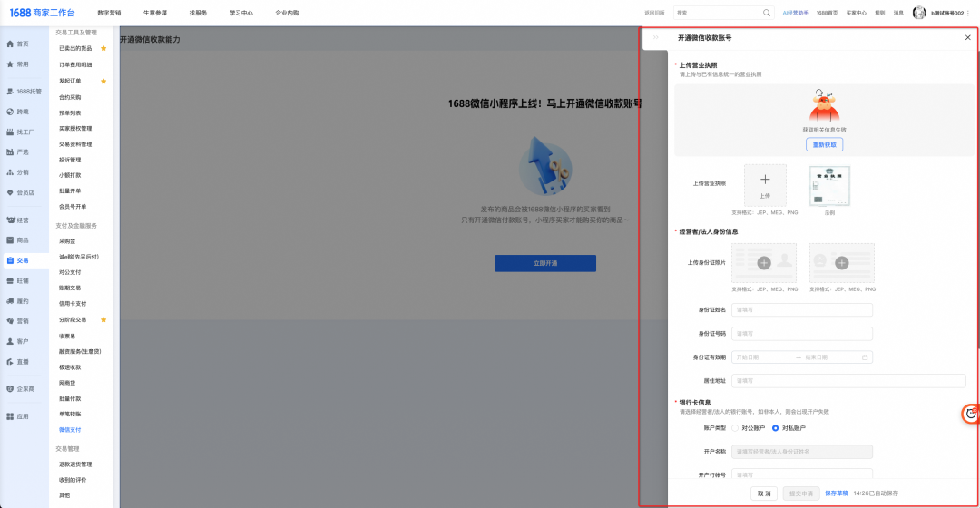Open 微信支付 submenu item
Viewport: 980px width, 508px height.
click(x=70, y=430)
